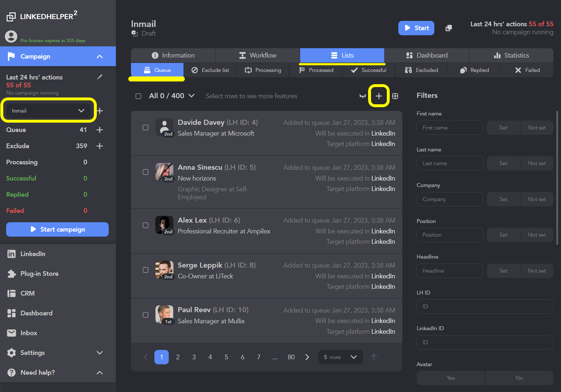The image size is (561, 392).
Task: Check Davide Davey's row checkbox
Action: [145, 127]
